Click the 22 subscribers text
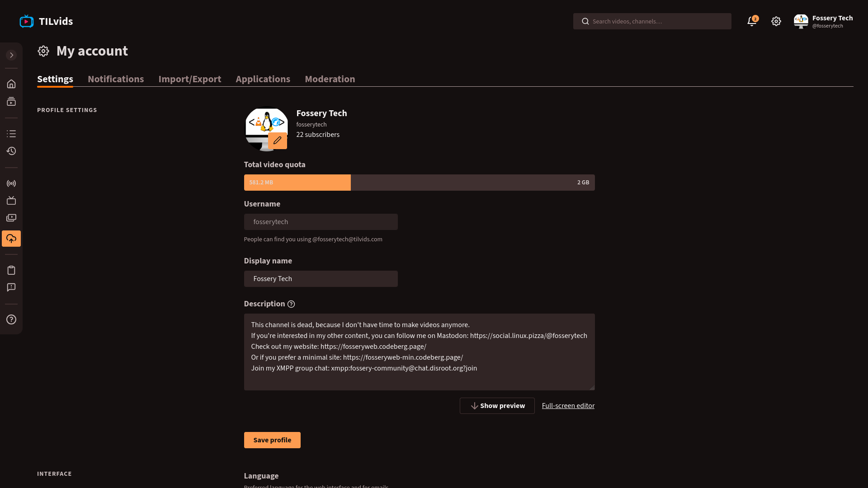Screen dimensions: 868x488 tap(318, 135)
